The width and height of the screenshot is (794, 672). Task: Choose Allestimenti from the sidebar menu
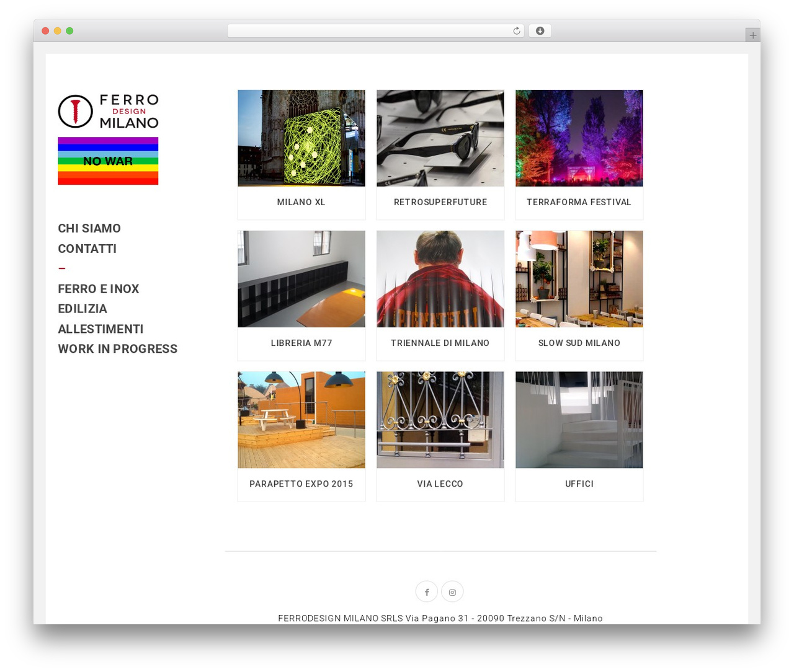click(x=100, y=329)
